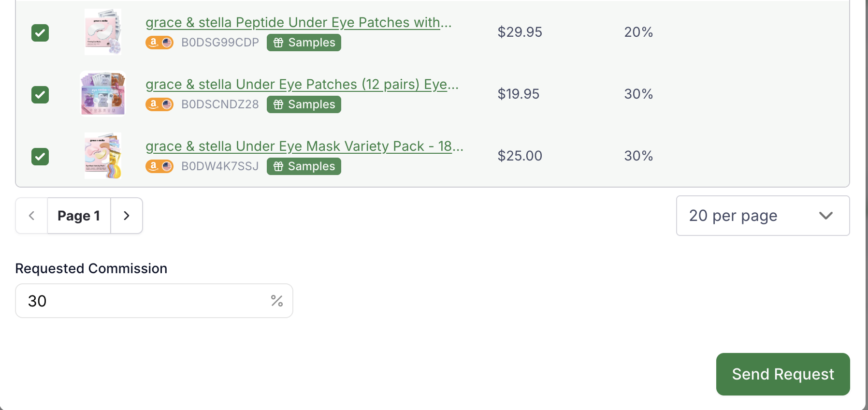
Task: Uncheck the Peptide Under Eye Patches product
Action: point(40,32)
